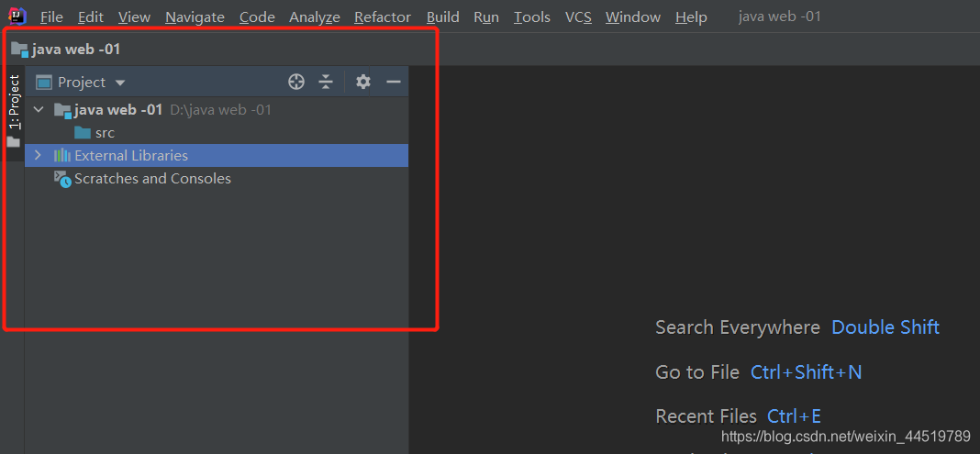Click the Recent Files label
Viewport: 980px width, 454px height.
pos(707,415)
